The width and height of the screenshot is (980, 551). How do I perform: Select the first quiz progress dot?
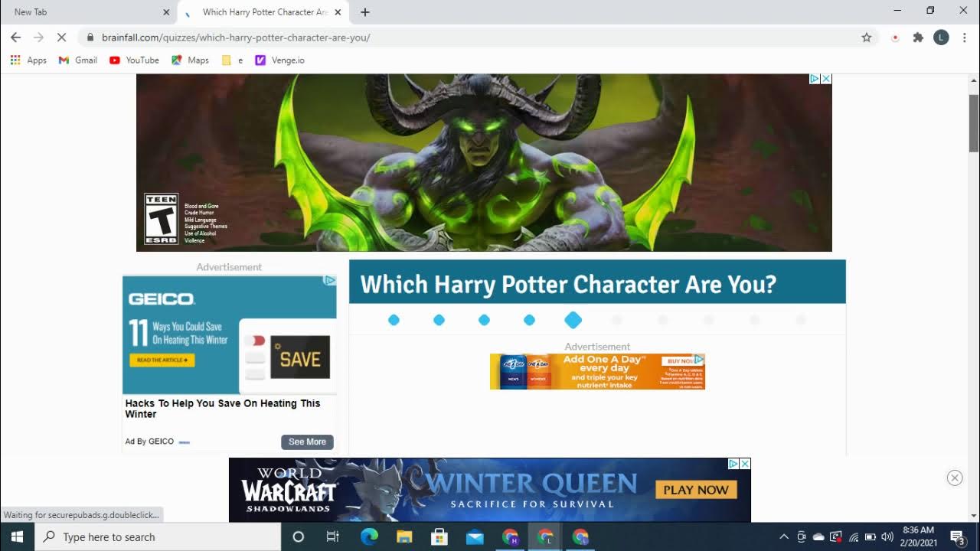tap(394, 320)
